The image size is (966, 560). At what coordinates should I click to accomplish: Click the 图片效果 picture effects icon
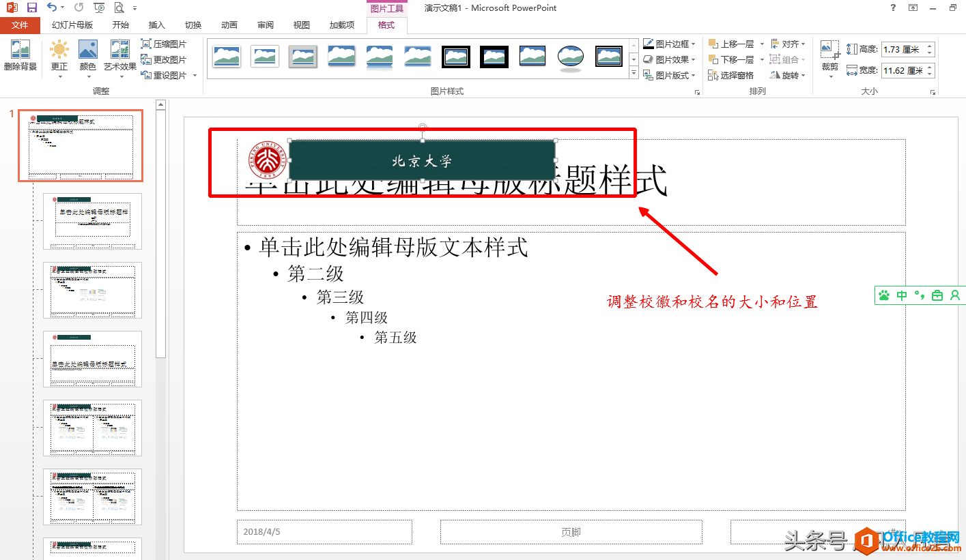click(670, 59)
